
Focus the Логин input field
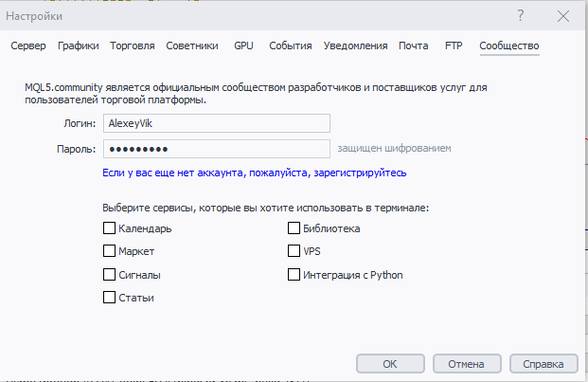tap(216, 123)
